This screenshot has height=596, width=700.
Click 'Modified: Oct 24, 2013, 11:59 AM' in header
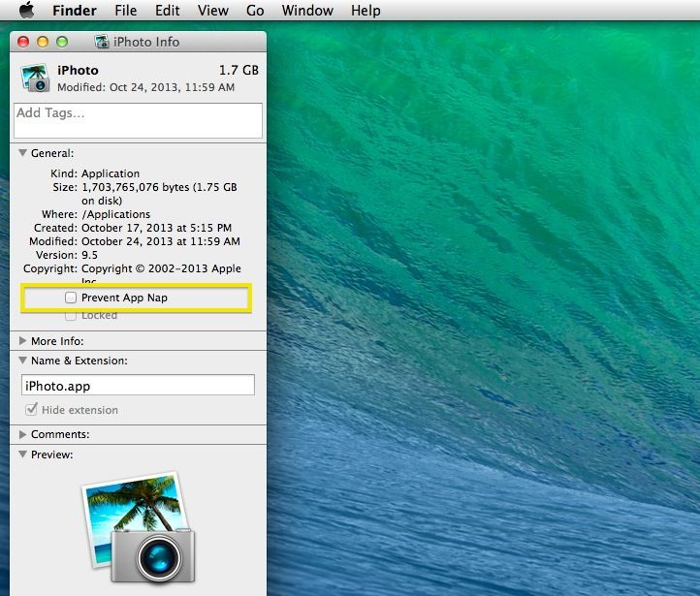[145, 87]
